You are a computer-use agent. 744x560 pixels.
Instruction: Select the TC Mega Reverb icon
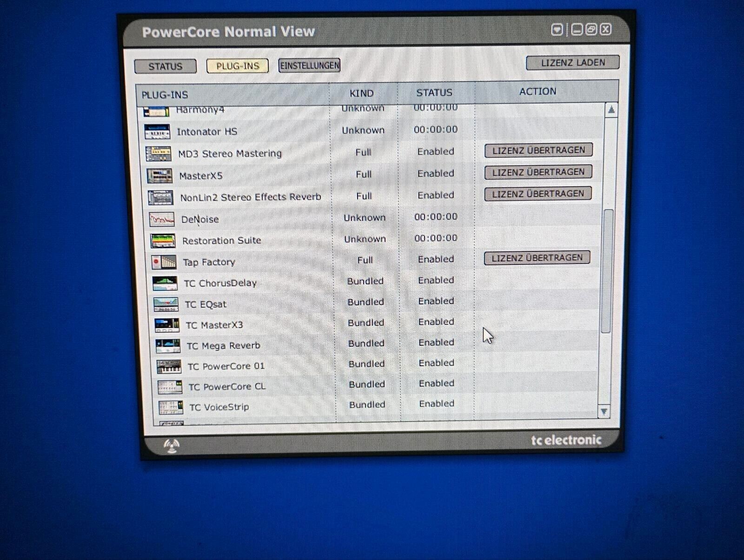tap(168, 346)
